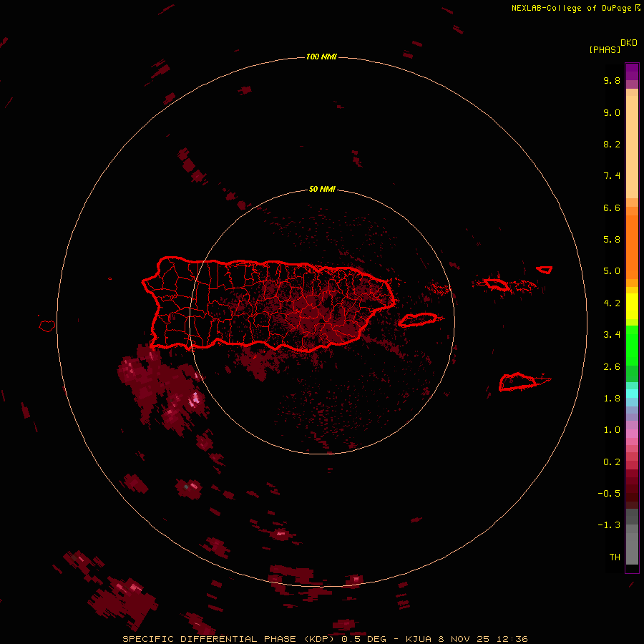Click the 4.2 scale value
This screenshot has width=644, height=644.
[x=612, y=303]
